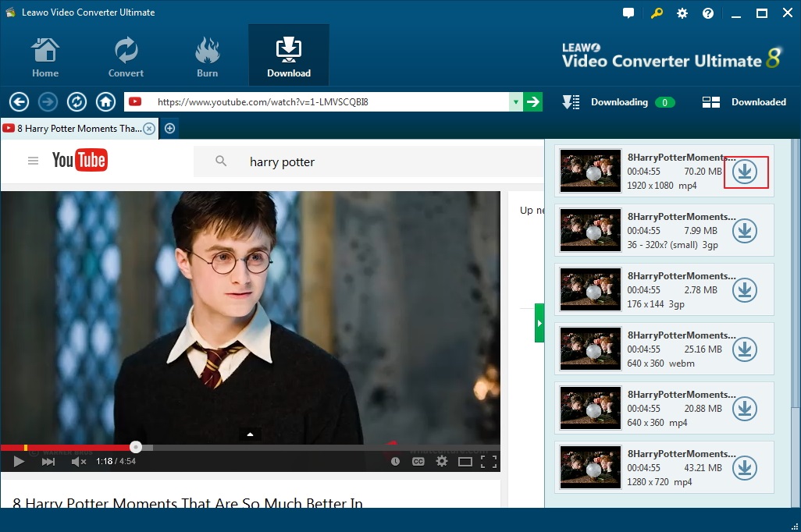Toggle Watch Later clock icon
Viewport: 801px width, 532px height.
tap(395, 462)
